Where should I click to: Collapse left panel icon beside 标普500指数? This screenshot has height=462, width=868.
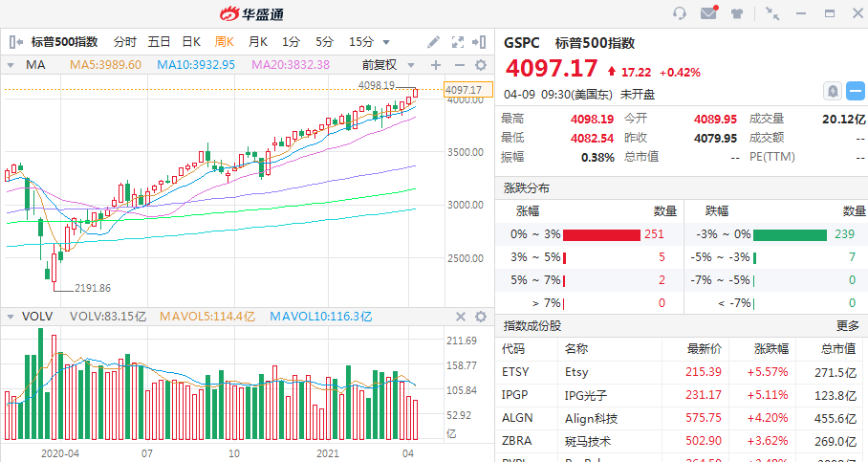[16, 41]
